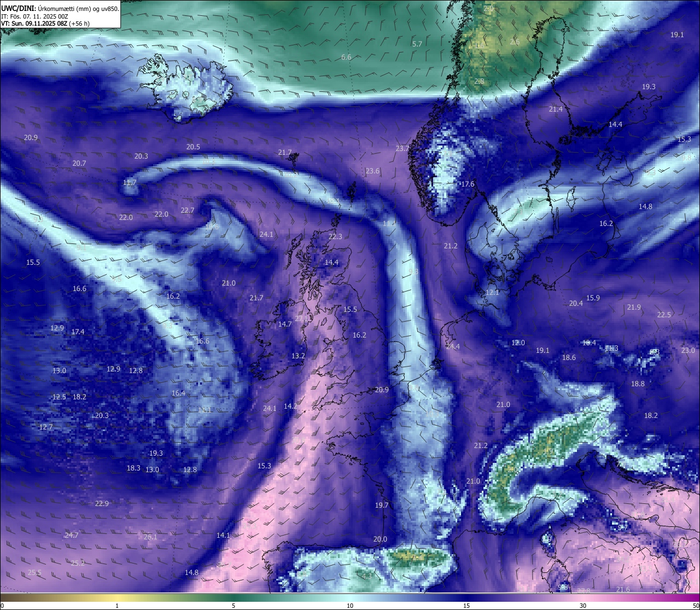Click the 'UWC/DINI:' title label
This screenshot has height=610, width=700.
(18, 8)
